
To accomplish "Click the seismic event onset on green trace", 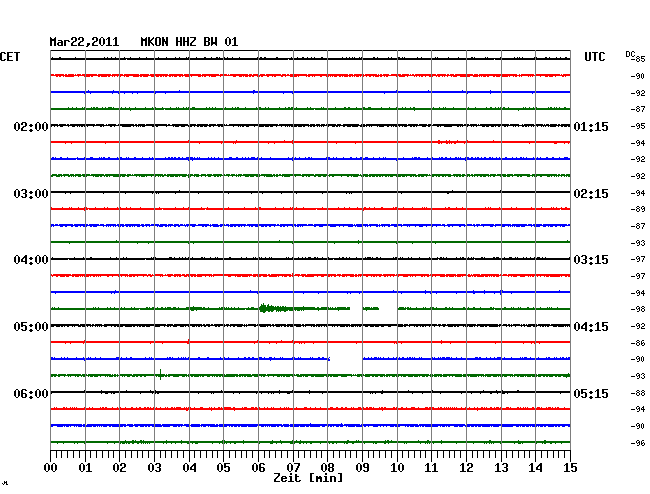I will pos(262,308).
